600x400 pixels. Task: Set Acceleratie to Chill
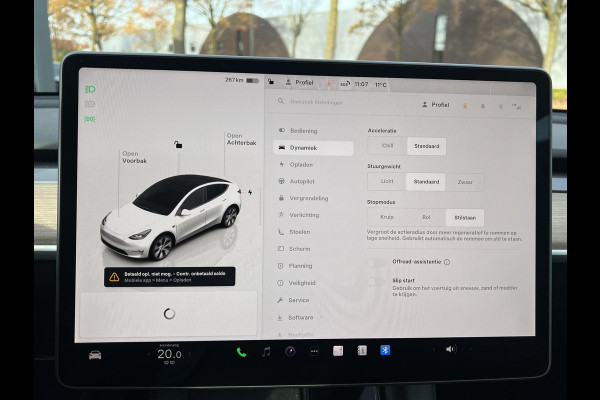[x=387, y=145]
